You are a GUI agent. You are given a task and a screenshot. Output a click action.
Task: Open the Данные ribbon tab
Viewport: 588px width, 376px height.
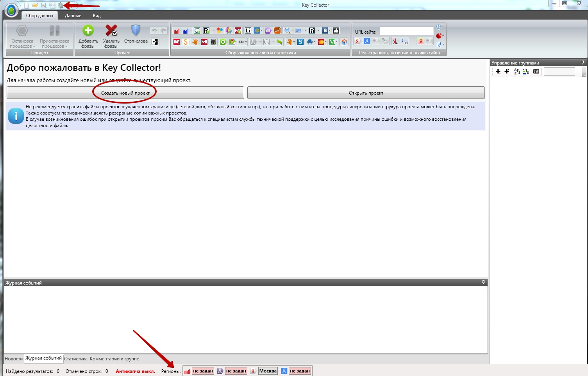73,16
